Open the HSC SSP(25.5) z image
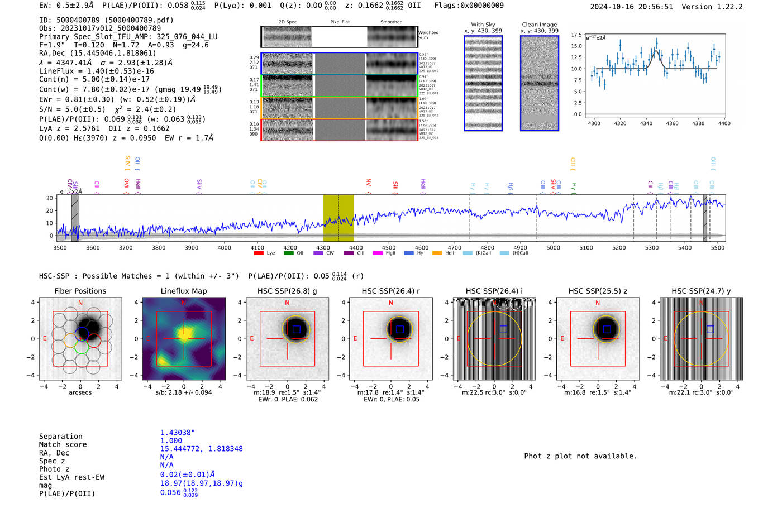 [x=598, y=339]
